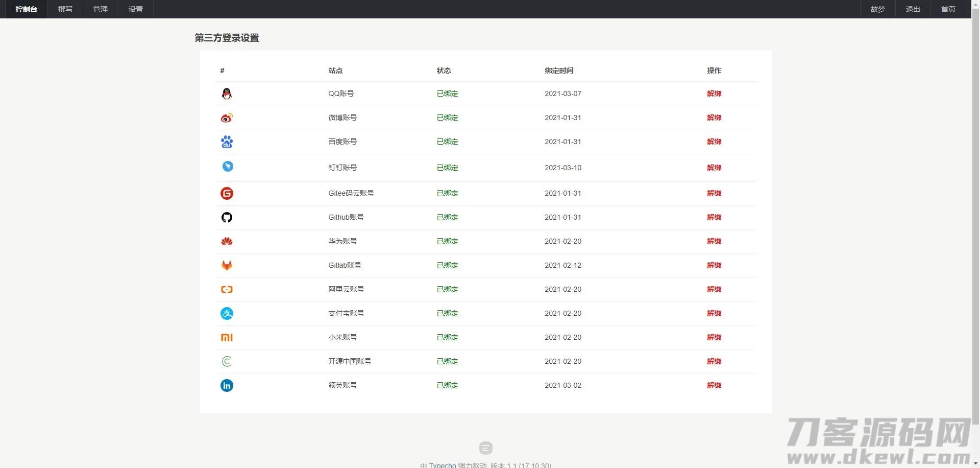Image resolution: width=980 pixels, height=468 pixels.
Task: Unbind the QQ account via 解绑
Action: click(x=714, y=93)
